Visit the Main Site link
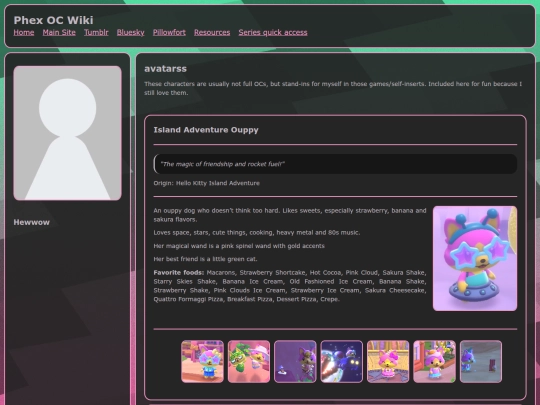Viewport: 540px width, 405px height. click(x=59, y=32)
